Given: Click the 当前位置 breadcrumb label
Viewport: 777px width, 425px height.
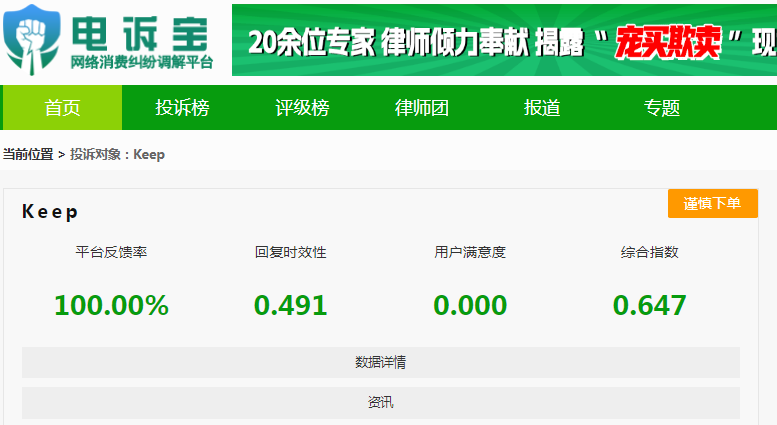Looking at the screenshot, I should coord(28,155).
